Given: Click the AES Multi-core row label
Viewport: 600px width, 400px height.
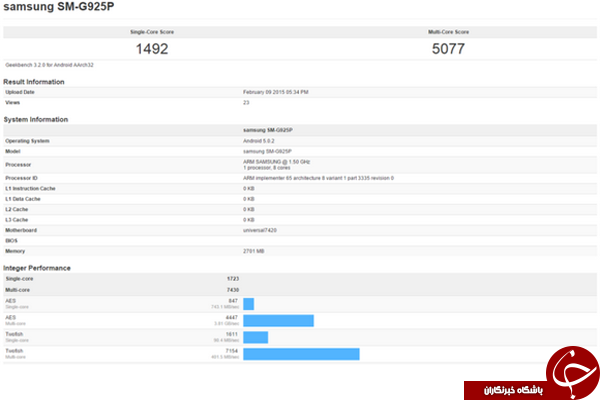Looking at the screenshot, I should 15,320.
